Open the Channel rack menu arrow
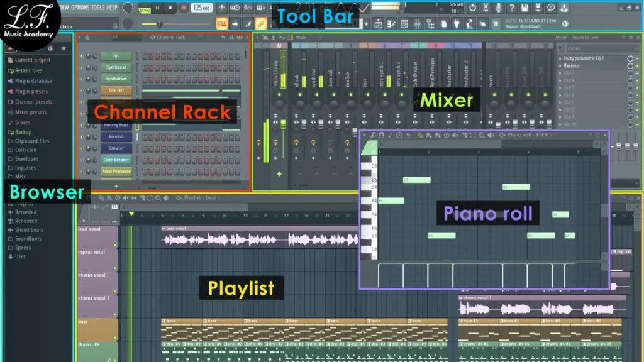 click(80, 38)
